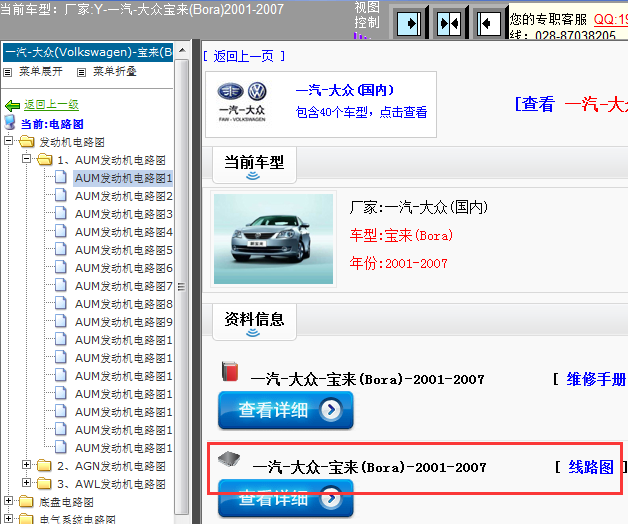Click text 厂家:一汽-大众(国内)
Image resolution: width=628 pixels, height=524 pixels.
pos(419,207)
